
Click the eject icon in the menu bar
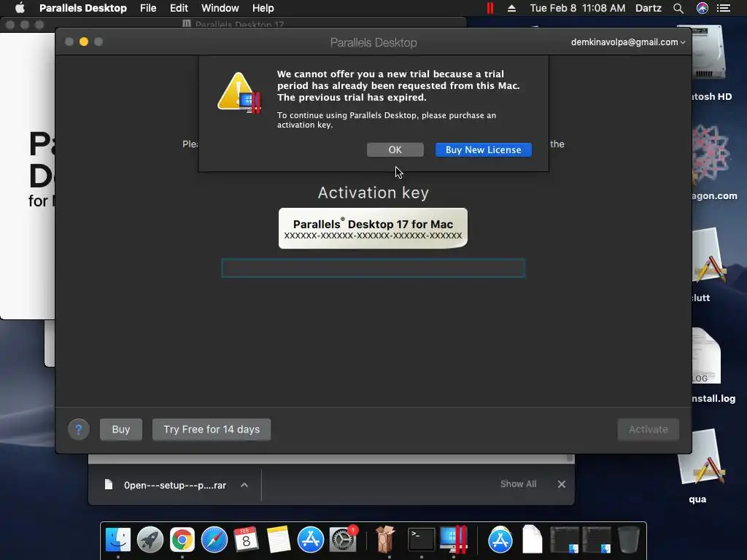[511, 8]
